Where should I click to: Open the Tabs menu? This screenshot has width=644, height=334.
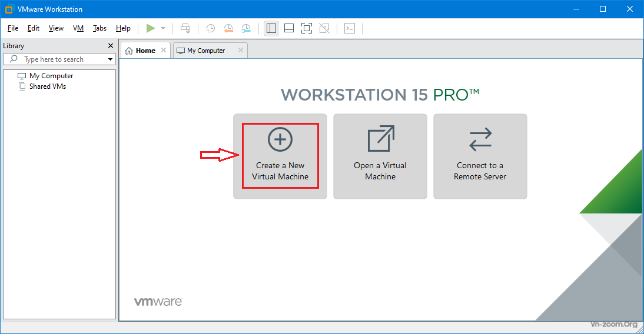point(99,28)
